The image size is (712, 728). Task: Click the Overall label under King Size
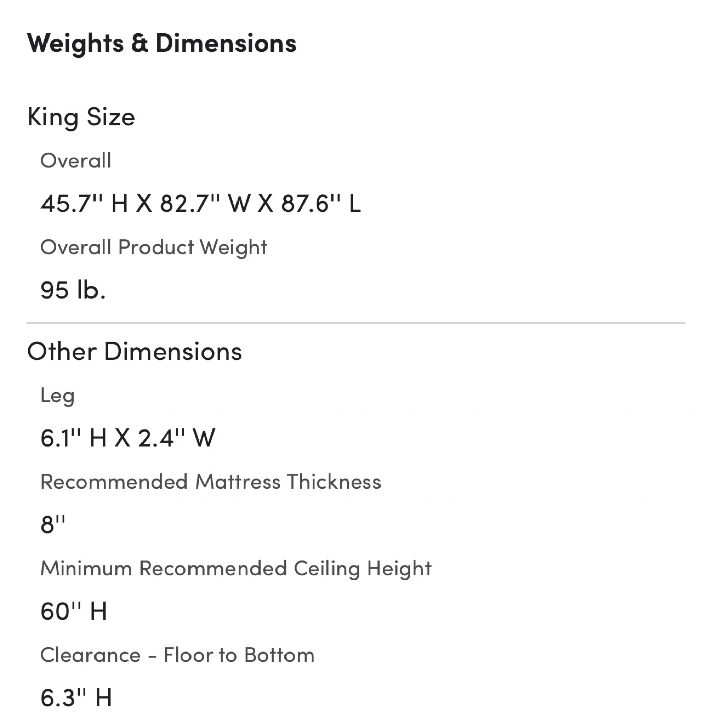click(76, 161)
